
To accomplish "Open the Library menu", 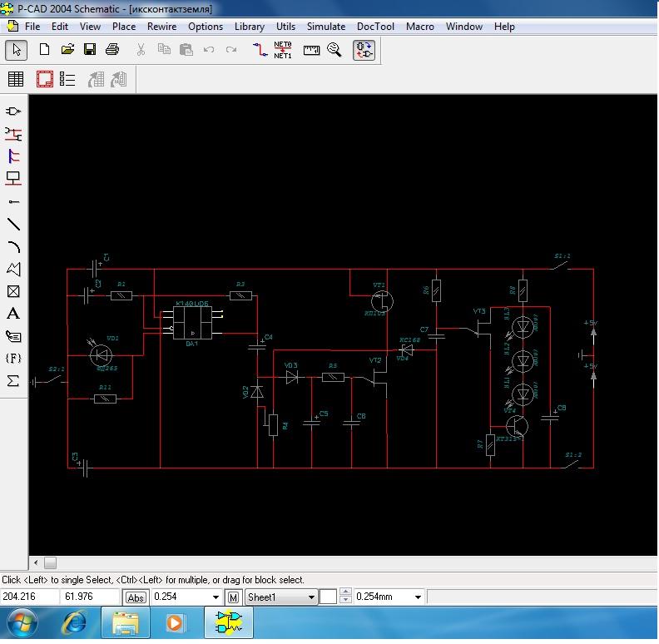I will [x=250, y=27].
